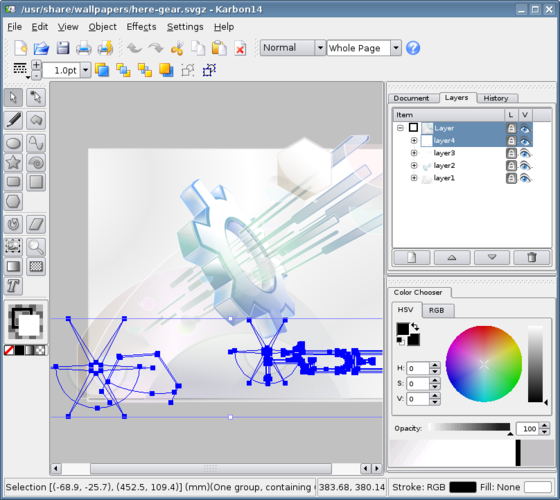The image size is (560, 500).
Task: Pick a hue on the color wheel
Action: coord(484,364)
